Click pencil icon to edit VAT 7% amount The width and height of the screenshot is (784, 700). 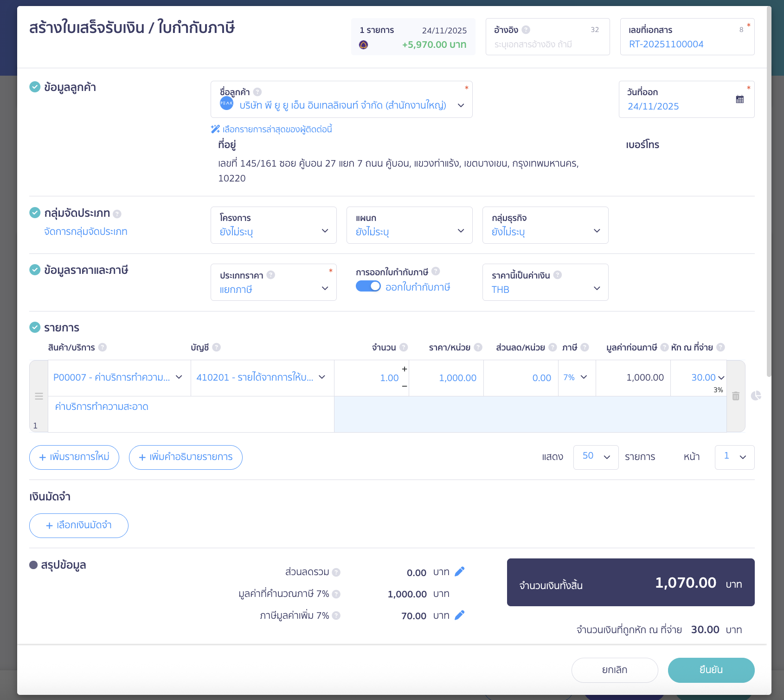(459, 616)
